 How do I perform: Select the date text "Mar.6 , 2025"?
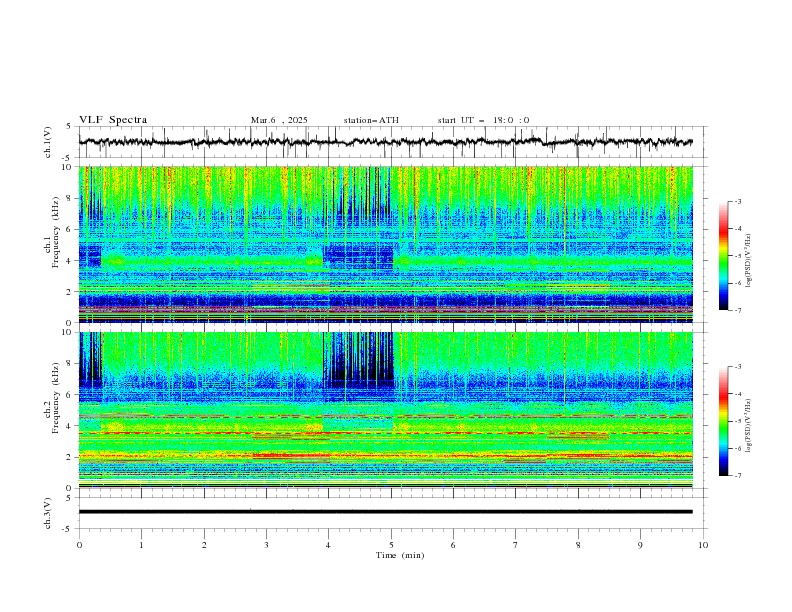coord(279,120)
